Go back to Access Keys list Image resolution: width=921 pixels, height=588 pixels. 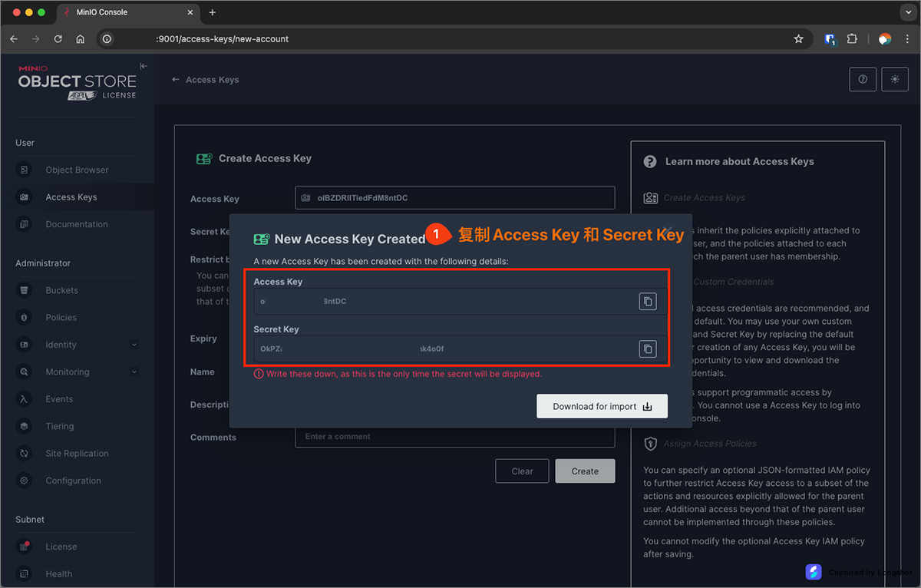click(x=205, y=80)
